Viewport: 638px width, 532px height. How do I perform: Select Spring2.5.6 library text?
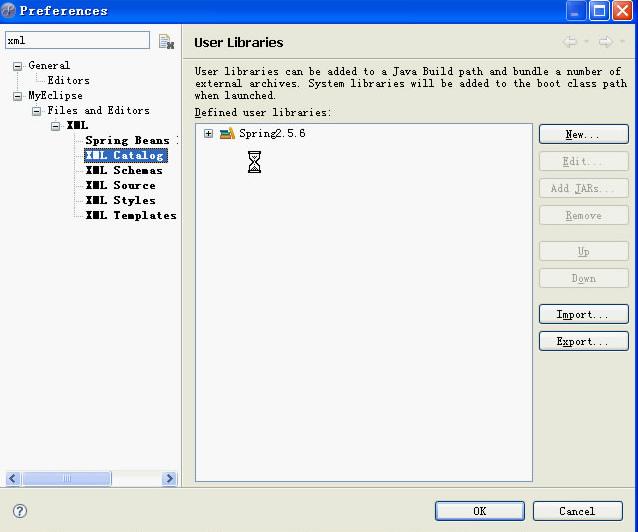[272, 134]
